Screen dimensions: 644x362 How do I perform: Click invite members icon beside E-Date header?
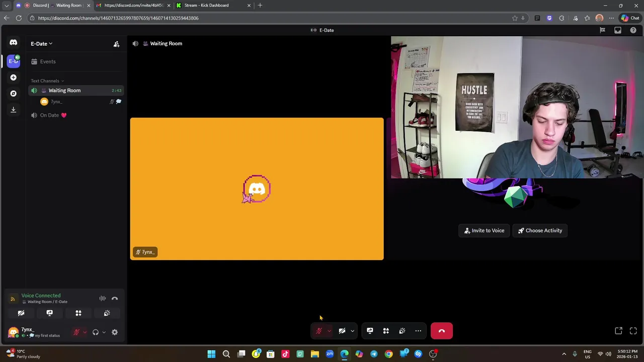[x=116, y=44]
